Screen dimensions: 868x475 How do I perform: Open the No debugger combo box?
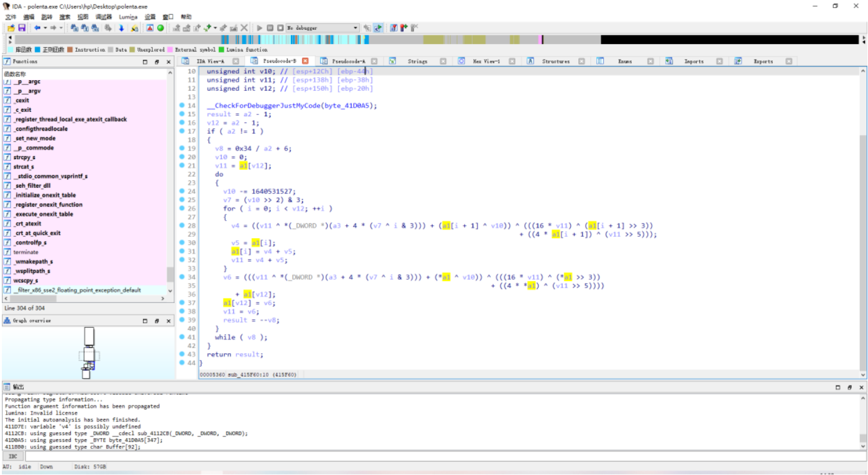click(322, 28)
